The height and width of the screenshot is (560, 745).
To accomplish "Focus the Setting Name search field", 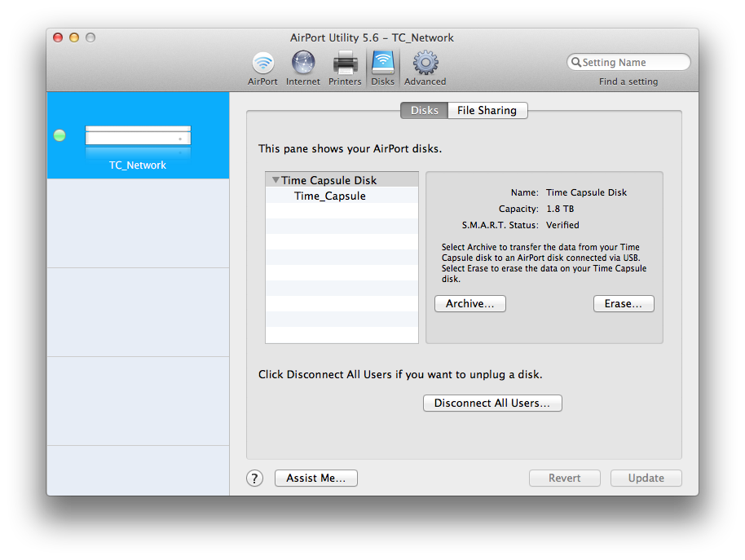I will point(628,62).
